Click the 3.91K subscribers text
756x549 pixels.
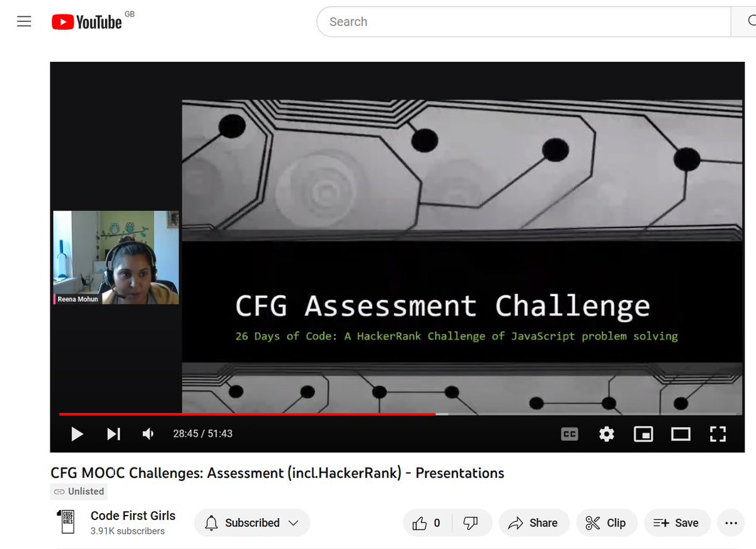128,531
